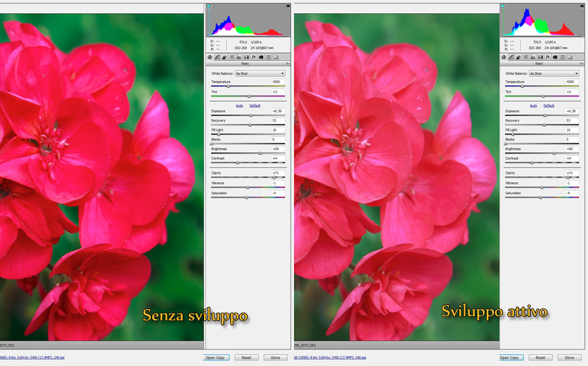Open Basic panel flyout menu in right panel
This screenshot has height=366, width=588.
582,64
